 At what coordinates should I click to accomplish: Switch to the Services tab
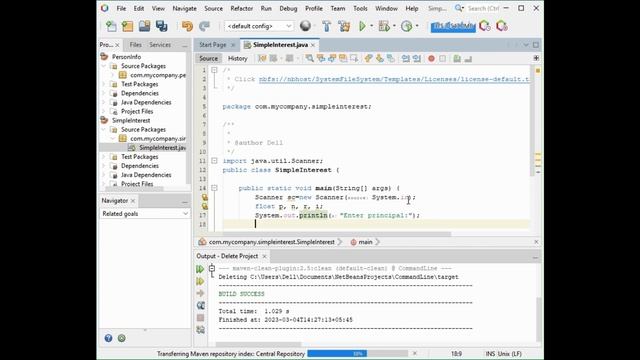tap(160, 45)
